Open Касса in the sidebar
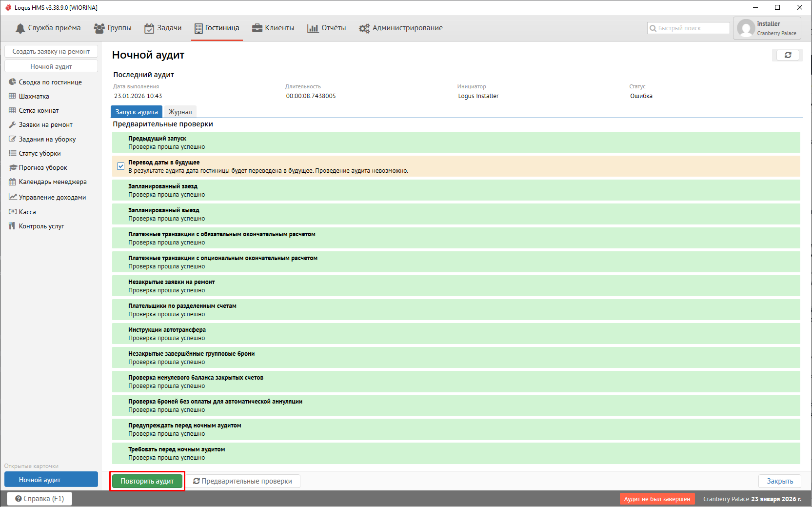Screen dimensions: 812x507 [x=27, y=212]
